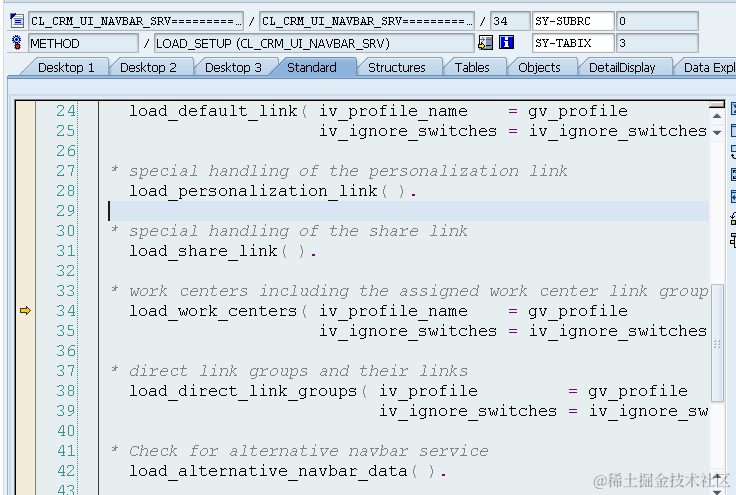The height and width of the screenshot is (495, 736).
Task: Click load_work_centers call on line 34
Action: point(214,311)
